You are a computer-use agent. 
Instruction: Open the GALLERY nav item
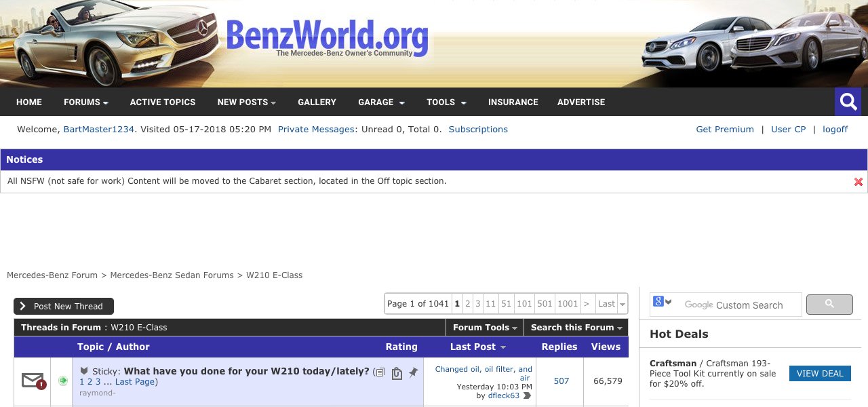[317, 102]
